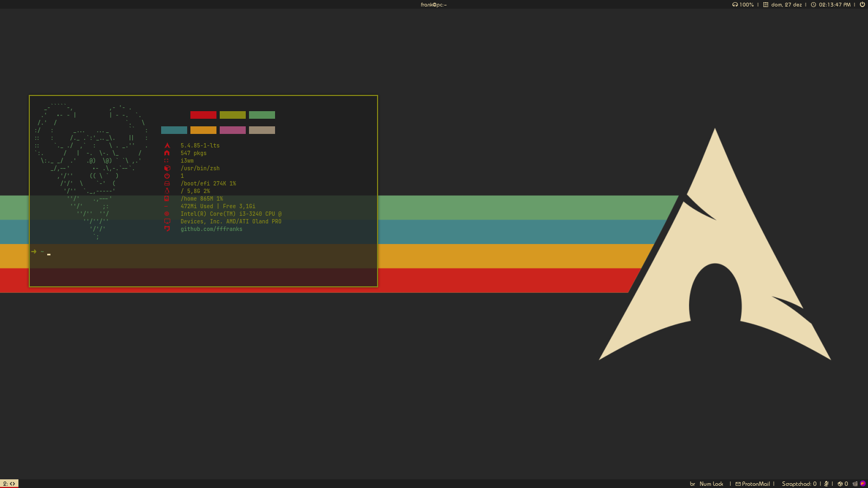Click the github.com/fffranks link text
The image size is (868, 488).
[x=211, y=229]
